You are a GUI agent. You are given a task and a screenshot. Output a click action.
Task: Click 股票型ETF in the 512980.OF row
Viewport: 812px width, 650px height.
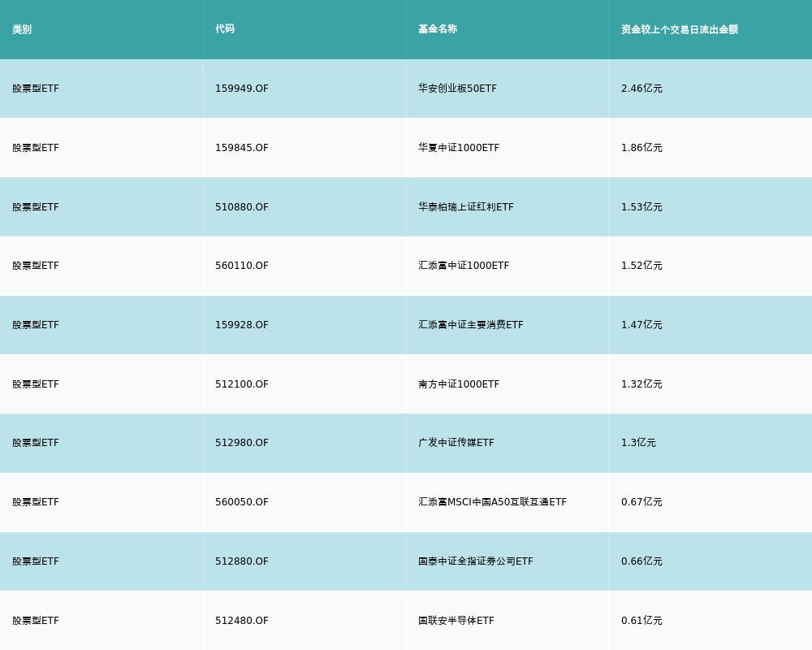36,443
